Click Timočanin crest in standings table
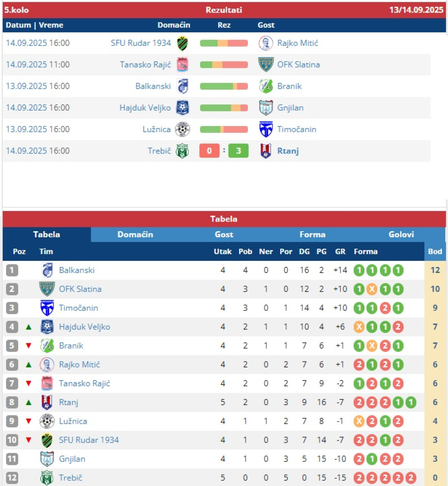The image size is (448, 486). point(47,308)
